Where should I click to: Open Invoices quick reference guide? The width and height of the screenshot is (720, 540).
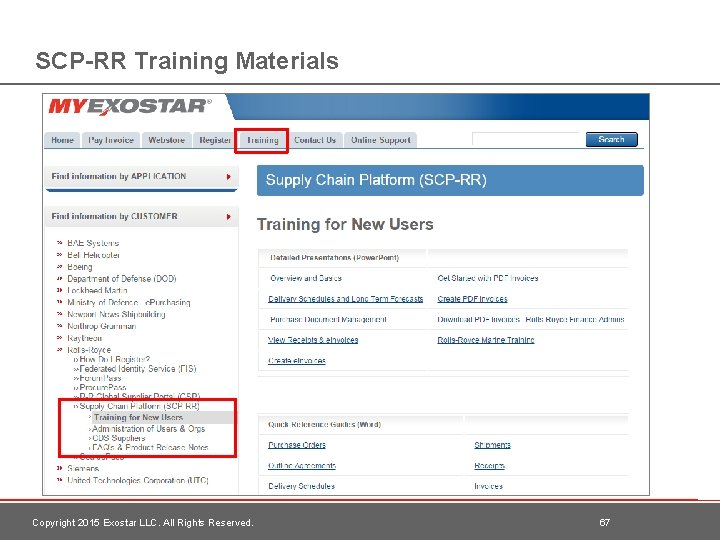coord(488,486)
